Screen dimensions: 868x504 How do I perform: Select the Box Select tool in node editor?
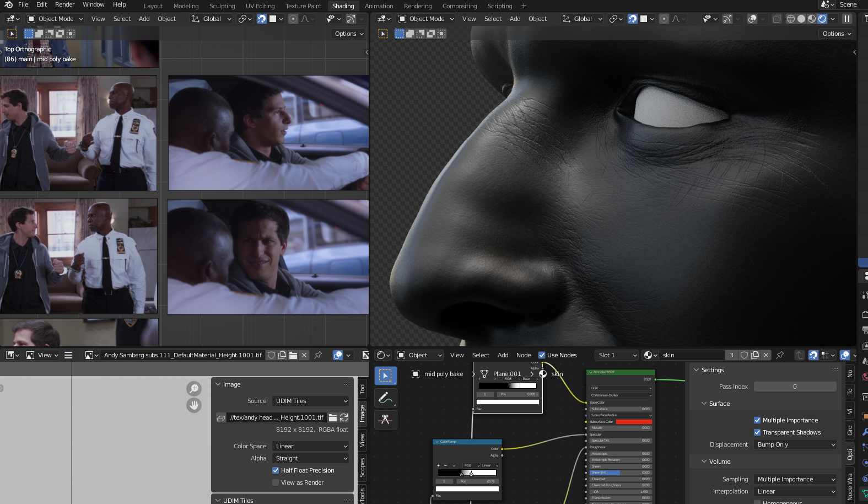tap(385, 376)
